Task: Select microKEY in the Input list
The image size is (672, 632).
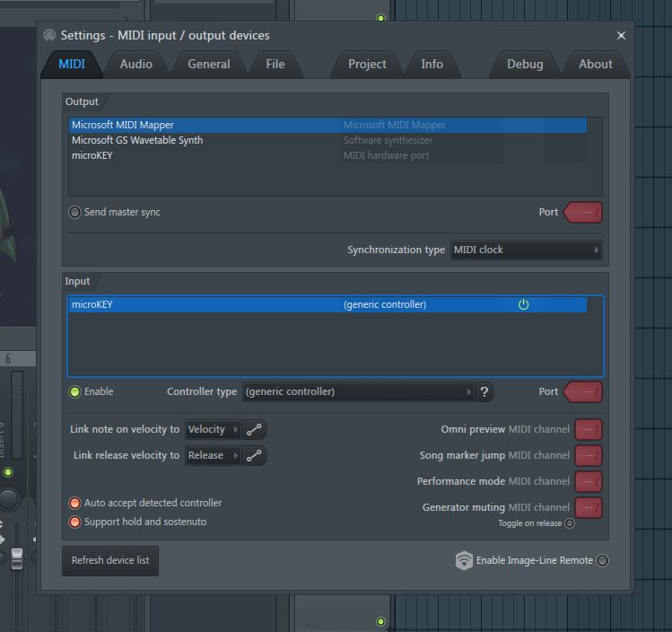Action: click(x=327, y=304)
